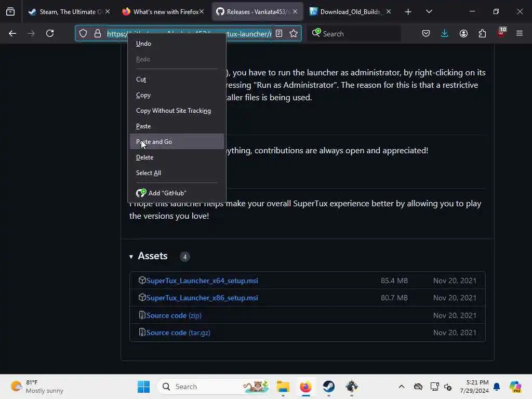Close the What's new with Firefox tab
The height and width of the screenshot is (399, 532).
[202, 11]
